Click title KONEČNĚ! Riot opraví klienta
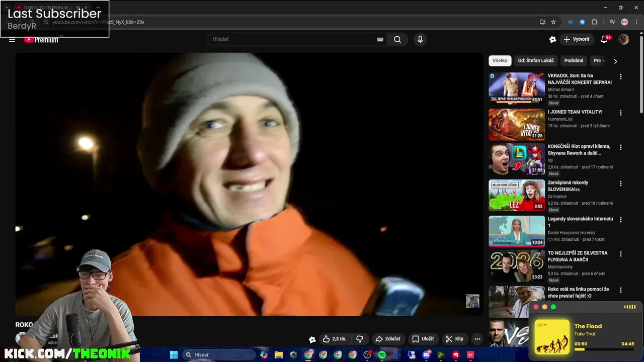Image resolution: width=644 pixels, height=362 pixels. 579,150
